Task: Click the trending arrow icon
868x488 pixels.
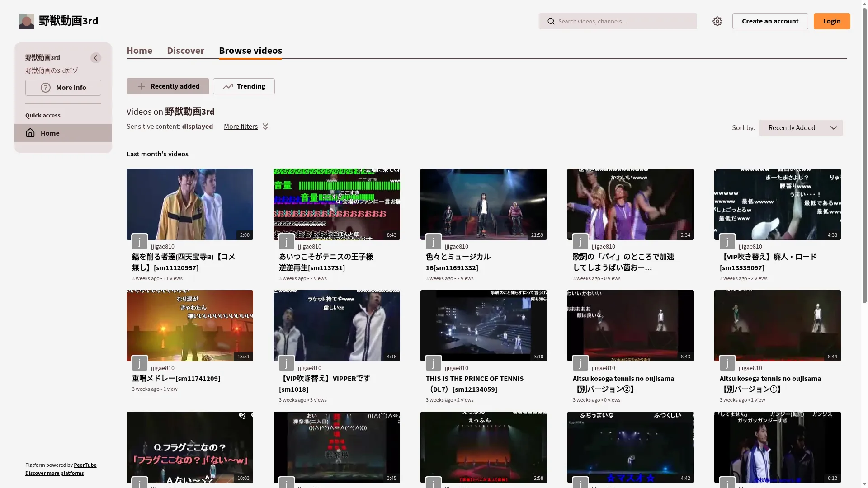Action: [227, 86]
